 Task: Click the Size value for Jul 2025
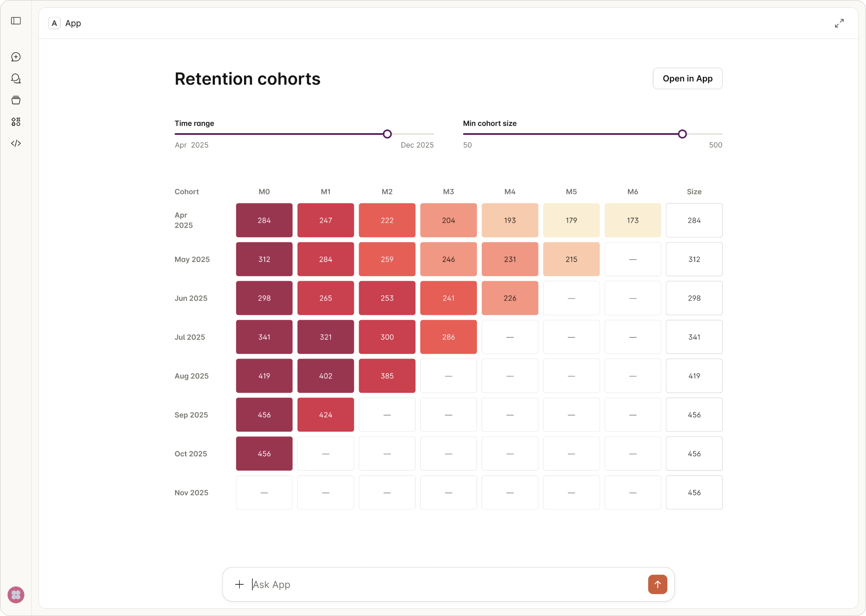694,337
